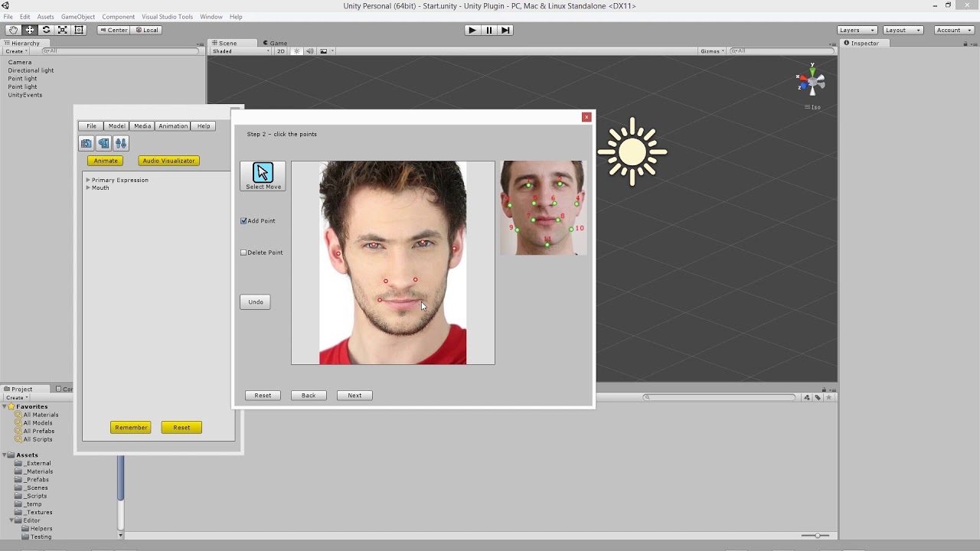This screenshot has width=980, height=551.
Task: Select the Scale tool
Action: 63,29
